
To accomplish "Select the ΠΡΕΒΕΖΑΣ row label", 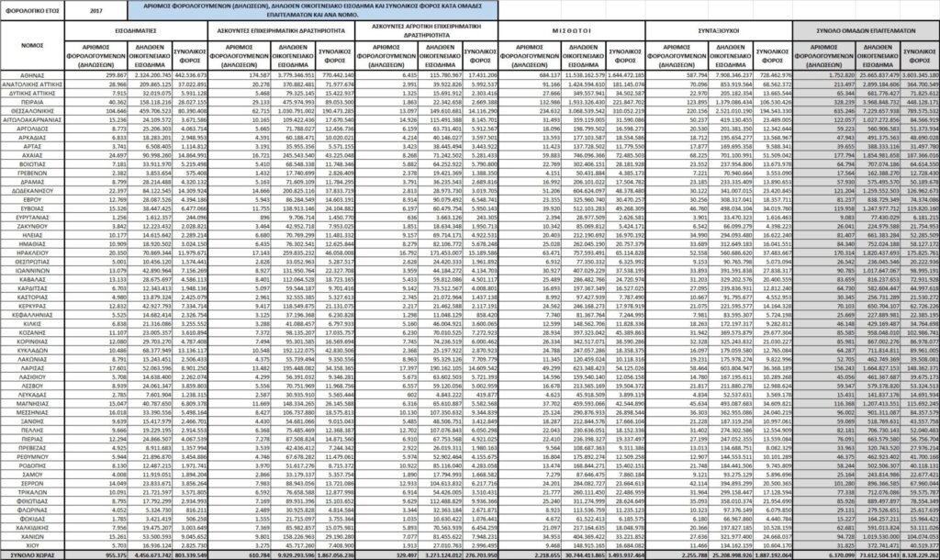I will click(32, 447).
